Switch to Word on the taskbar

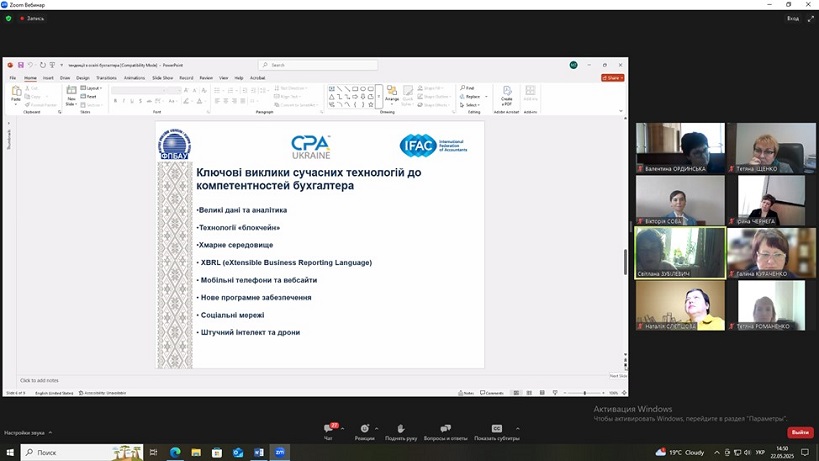pos(259,452)
